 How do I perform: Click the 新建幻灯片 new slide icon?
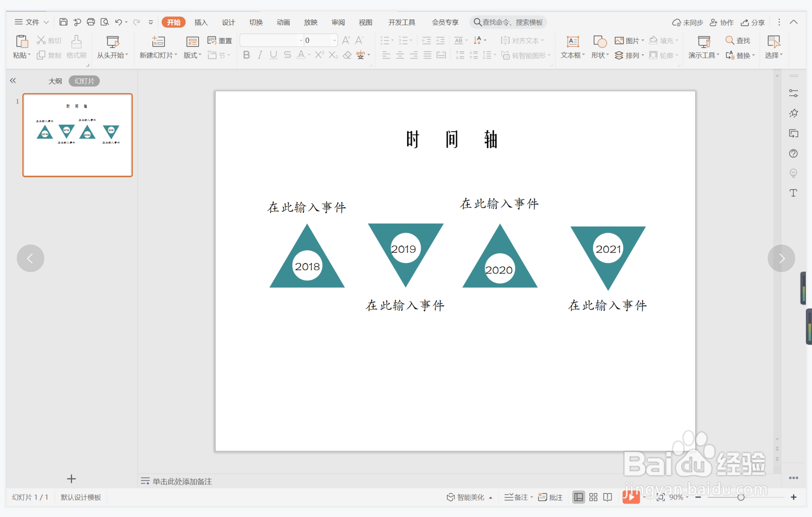158,42
